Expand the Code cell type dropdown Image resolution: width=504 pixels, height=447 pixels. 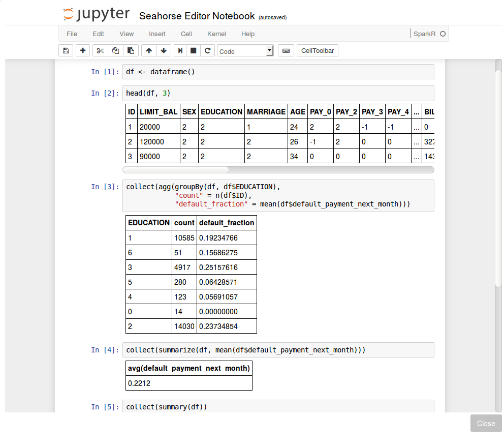pyautogui.click(x=245, y=51)
